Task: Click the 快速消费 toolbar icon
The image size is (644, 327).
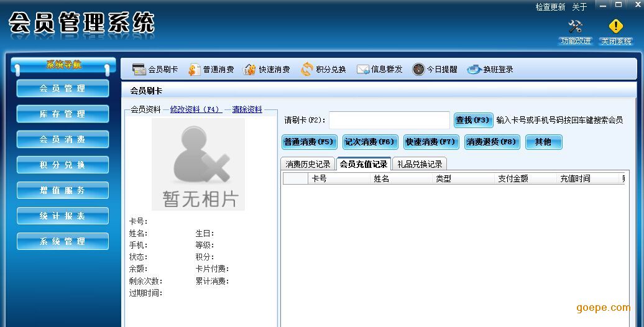Action: point(249,70)
